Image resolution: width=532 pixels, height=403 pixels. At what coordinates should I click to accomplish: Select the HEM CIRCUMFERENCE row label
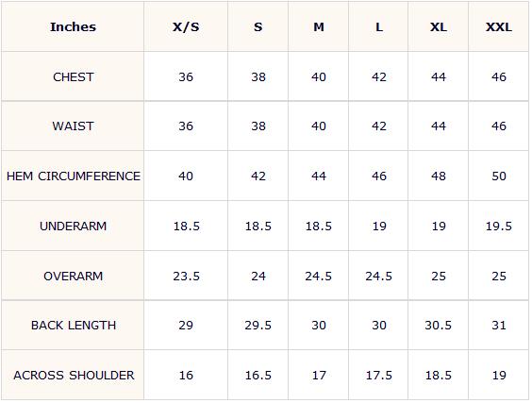point(73,176)
